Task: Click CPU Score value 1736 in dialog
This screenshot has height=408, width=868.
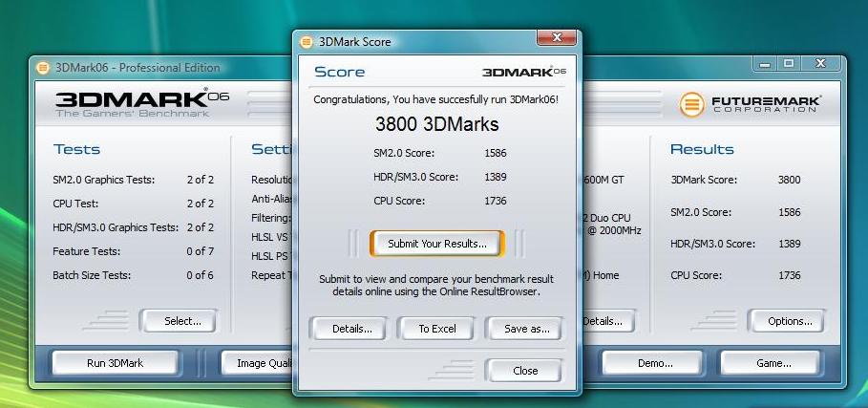Action: click(x=495, y=201)
